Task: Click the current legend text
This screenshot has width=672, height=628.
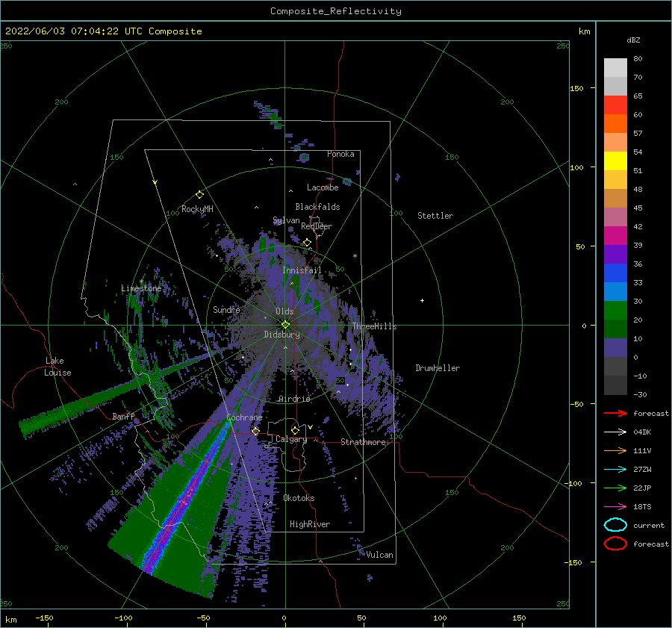Action: pos(649,525)
